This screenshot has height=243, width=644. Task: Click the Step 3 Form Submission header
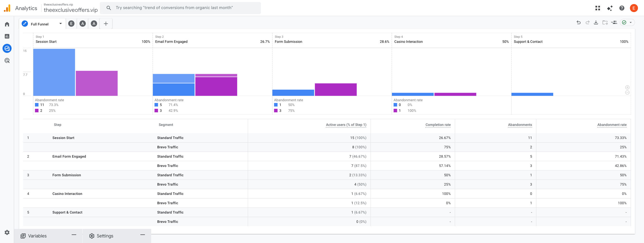(x=332, y=40)
